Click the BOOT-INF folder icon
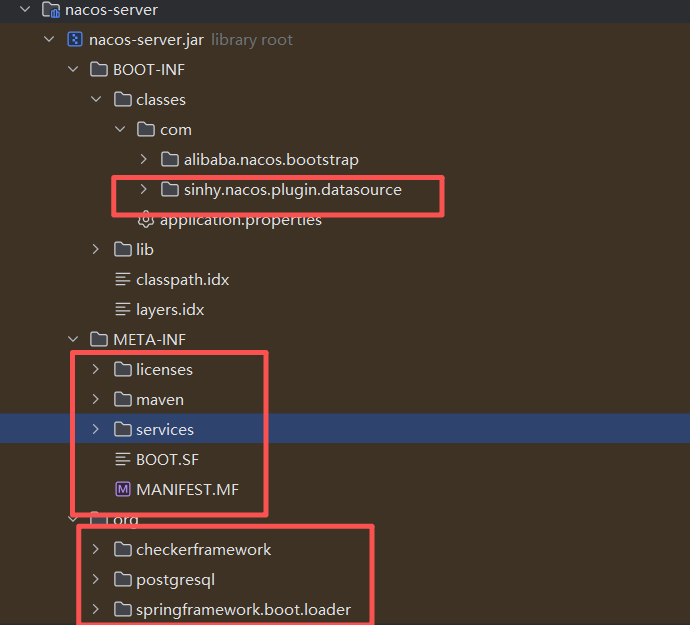The image size is (690, 625). [x=99, y=69]
